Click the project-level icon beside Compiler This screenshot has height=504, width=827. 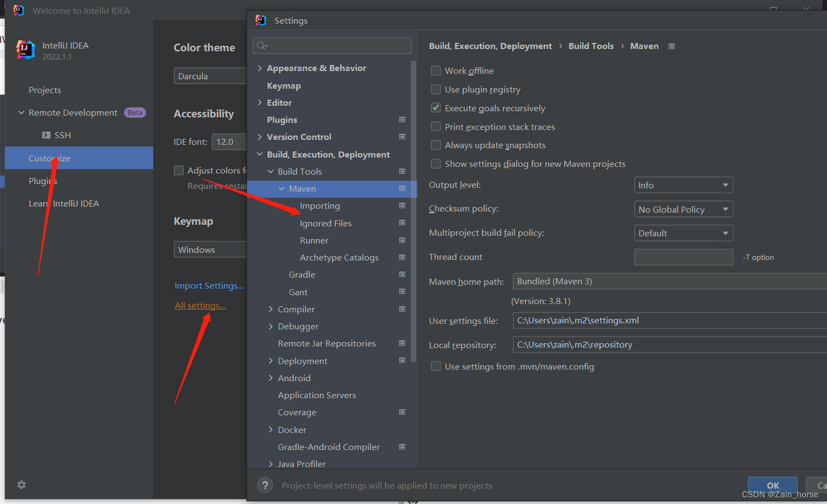402,309
